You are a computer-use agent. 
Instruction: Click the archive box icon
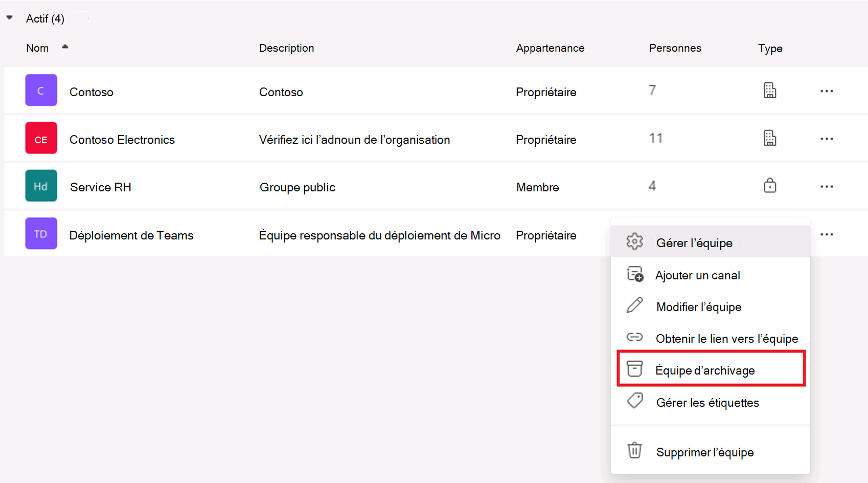(634, 368)
